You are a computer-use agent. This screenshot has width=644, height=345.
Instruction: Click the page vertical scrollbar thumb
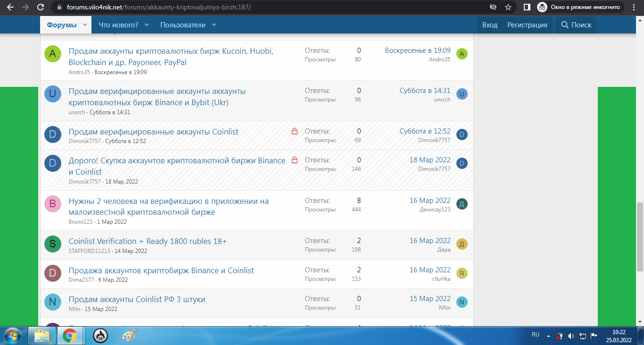639,236
